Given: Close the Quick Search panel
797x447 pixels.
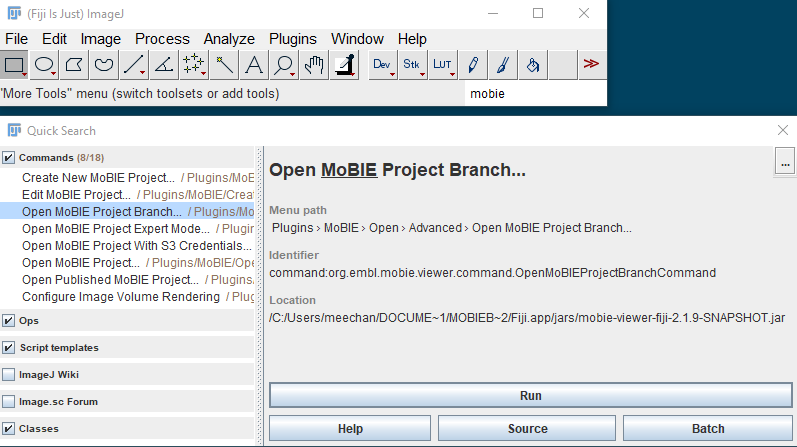Looking at the screenshot, I should coord(783,130).
